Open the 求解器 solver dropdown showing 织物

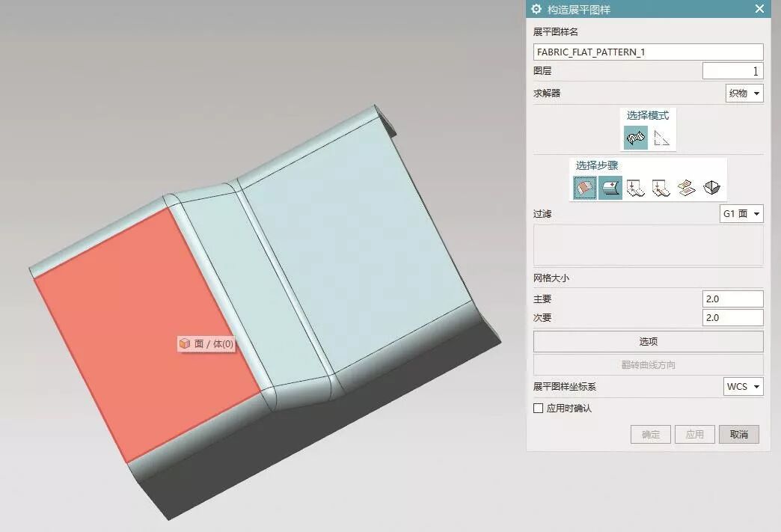point(744,93)
